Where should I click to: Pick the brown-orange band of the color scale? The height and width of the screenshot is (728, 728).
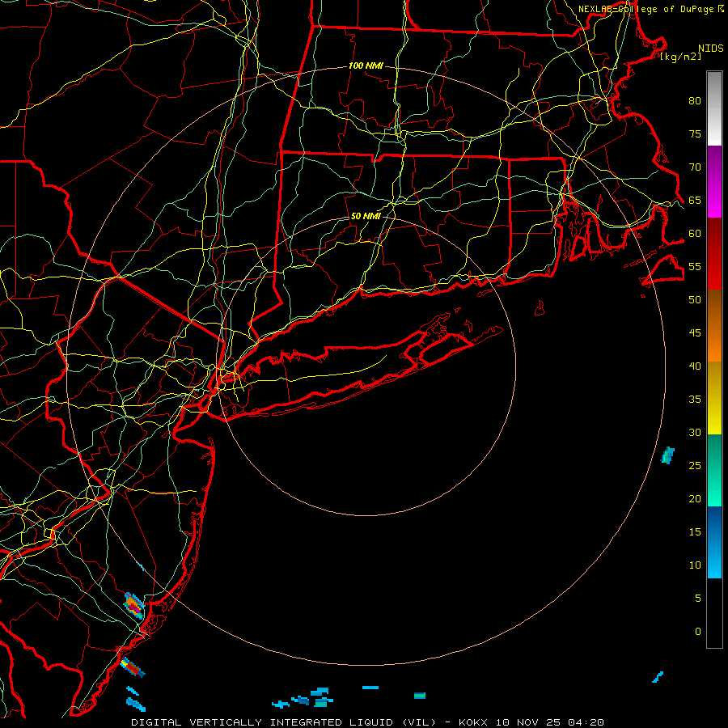(714, 325)
